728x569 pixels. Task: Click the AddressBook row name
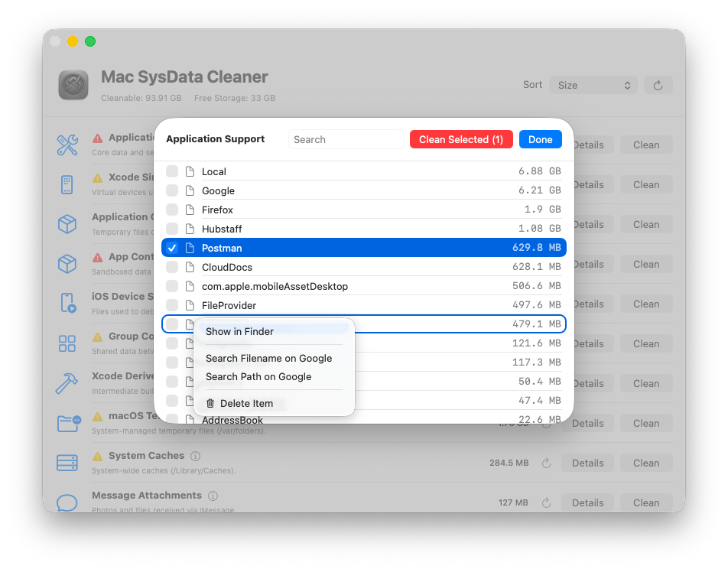(232, 419)
